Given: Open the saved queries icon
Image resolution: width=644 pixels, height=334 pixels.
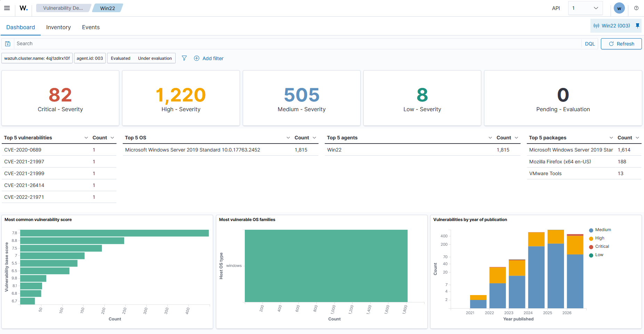Looking at the screenshot, I should point(8,44).
